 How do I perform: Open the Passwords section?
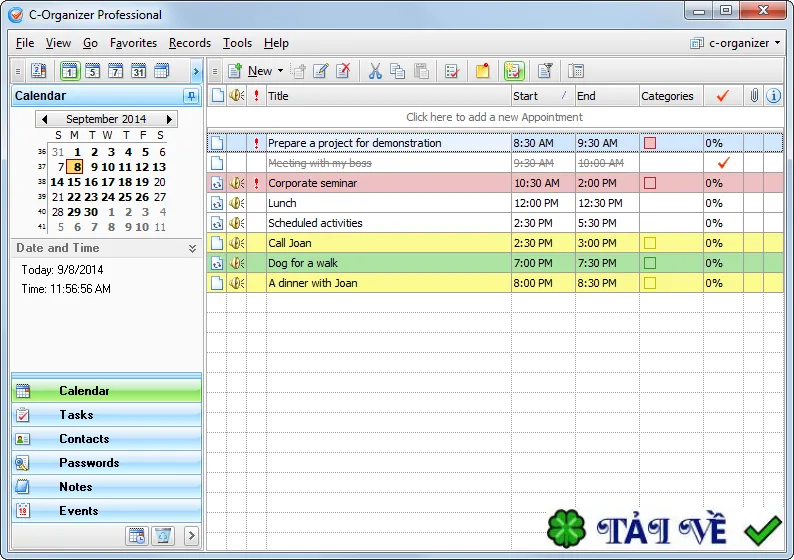(x=106, y=463)
